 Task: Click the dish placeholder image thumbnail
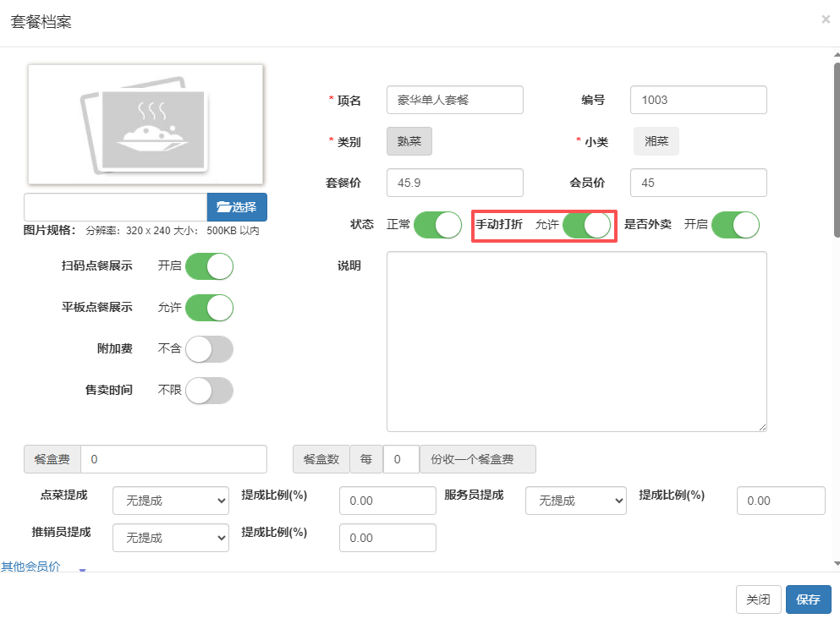point(145,123)
